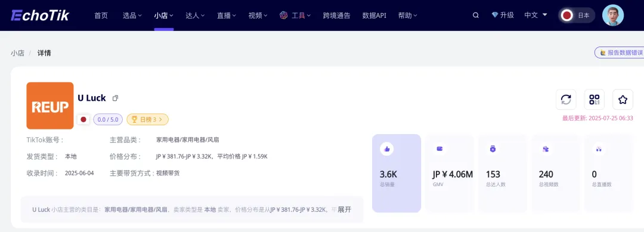Click the 视频带货 sales method value
The image size is (644, 232).
pos(168,174)
